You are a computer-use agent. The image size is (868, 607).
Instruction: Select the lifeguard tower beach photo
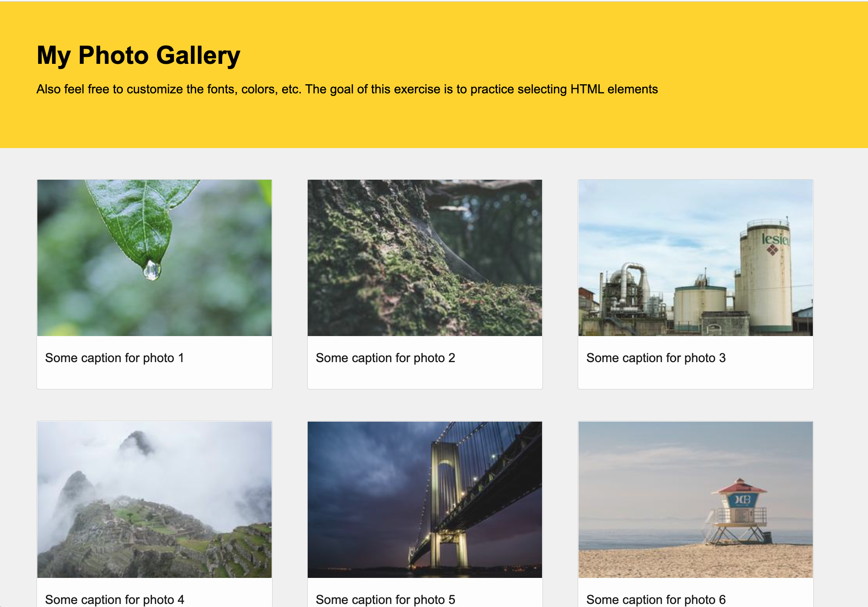tap(695, 499)
